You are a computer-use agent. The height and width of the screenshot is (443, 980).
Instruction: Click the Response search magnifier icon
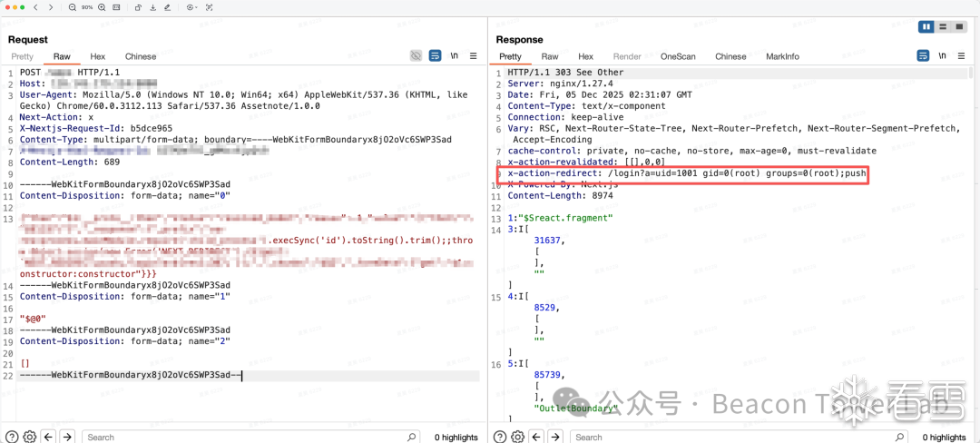(899, 437)
